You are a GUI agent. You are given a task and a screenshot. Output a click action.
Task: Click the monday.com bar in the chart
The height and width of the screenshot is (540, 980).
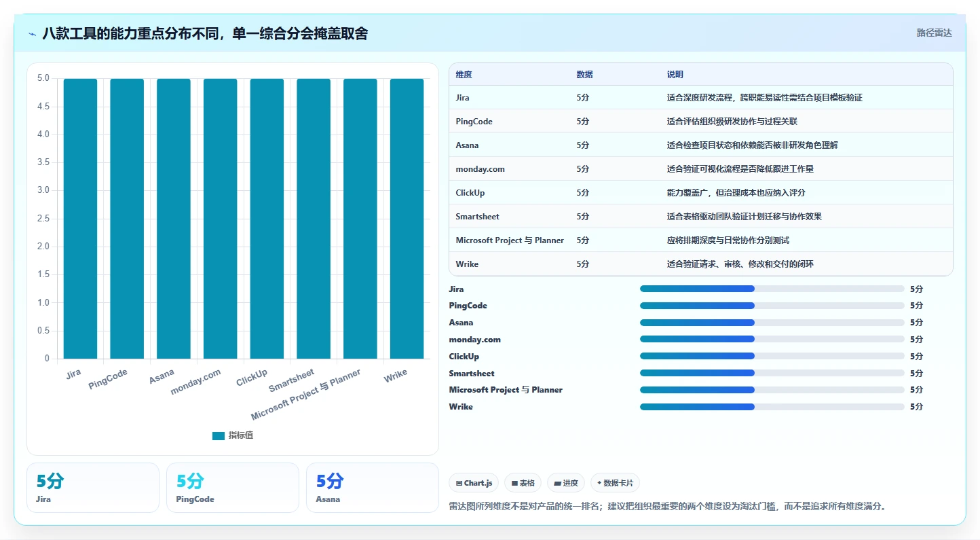click(221, 219)
